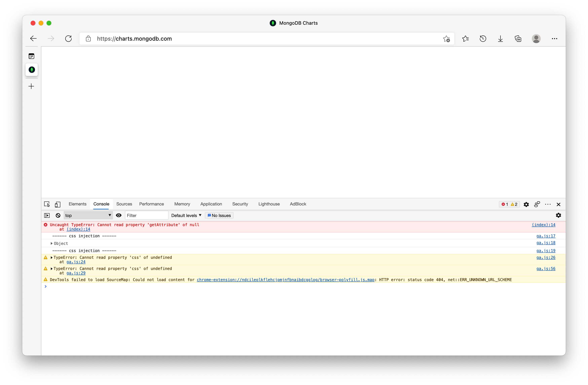Switch to the Lighthouse tab

pos(269,204)
